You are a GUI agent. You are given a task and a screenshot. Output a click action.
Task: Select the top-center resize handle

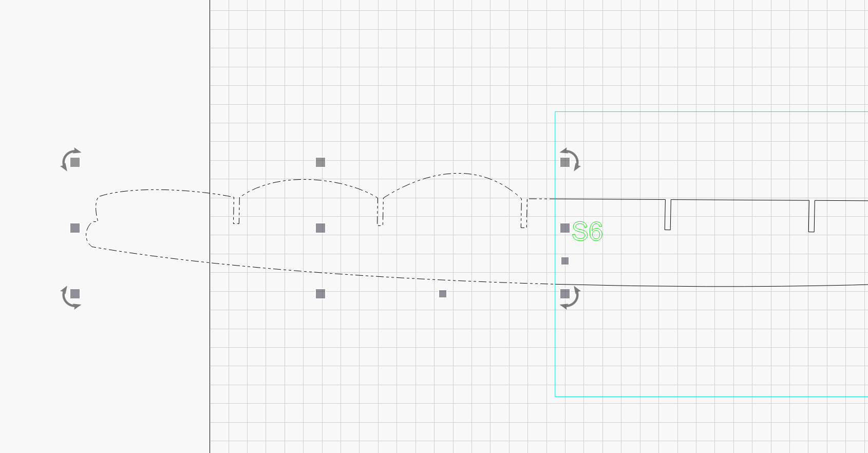pos(320,162)
